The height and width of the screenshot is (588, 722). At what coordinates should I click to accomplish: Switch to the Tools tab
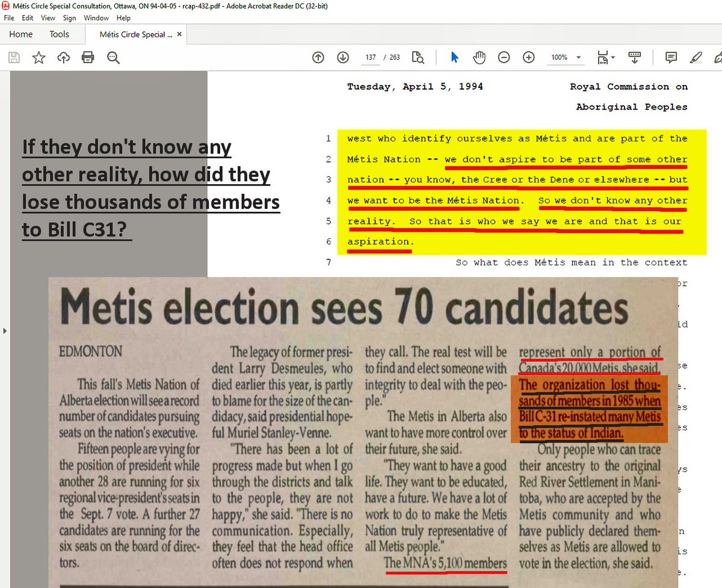coord(59,34)
